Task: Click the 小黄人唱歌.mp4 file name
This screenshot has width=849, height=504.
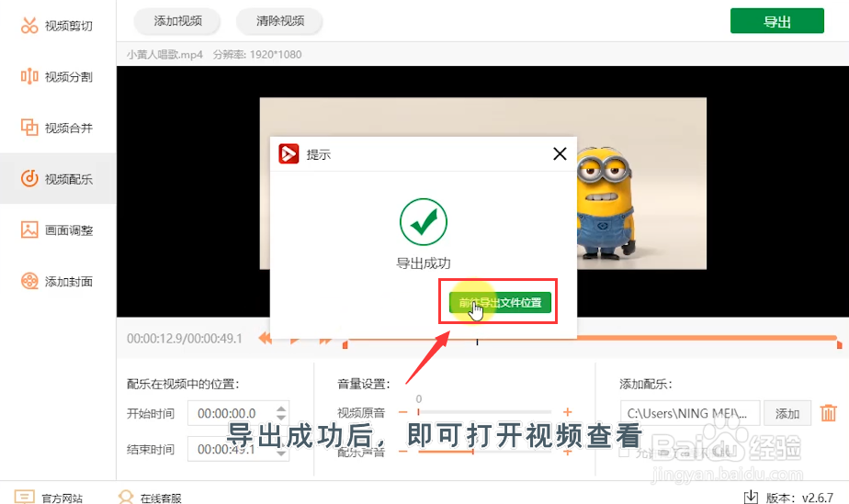Action: coord(164,54)
